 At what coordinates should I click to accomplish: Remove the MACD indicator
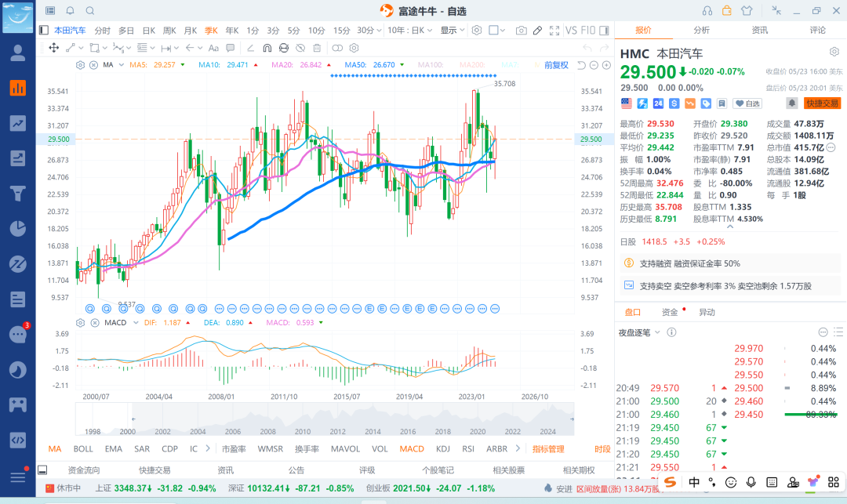(x=95, y=323)
